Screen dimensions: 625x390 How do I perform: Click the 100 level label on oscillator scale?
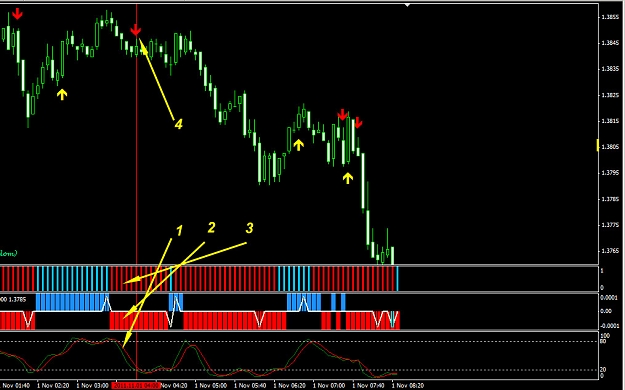605,336
